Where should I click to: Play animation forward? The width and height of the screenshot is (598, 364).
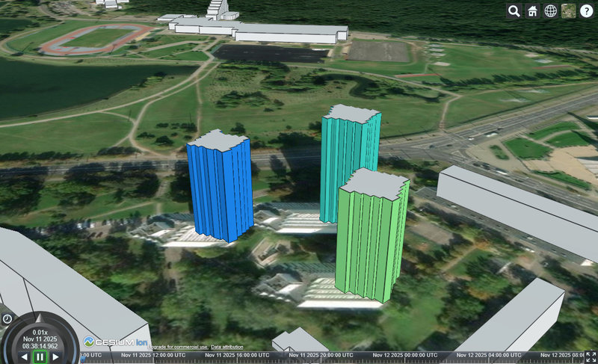(58, 357)
